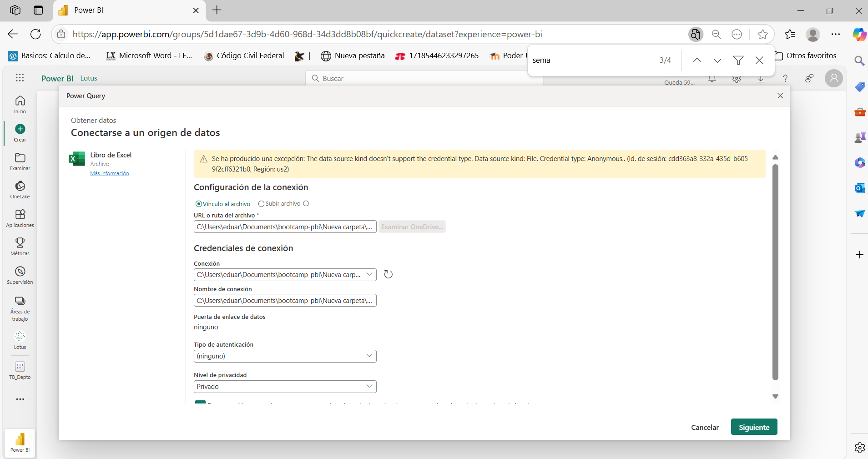Open find filter options
868x459 pixels.
pyautogui.click(x=738, y=60)
